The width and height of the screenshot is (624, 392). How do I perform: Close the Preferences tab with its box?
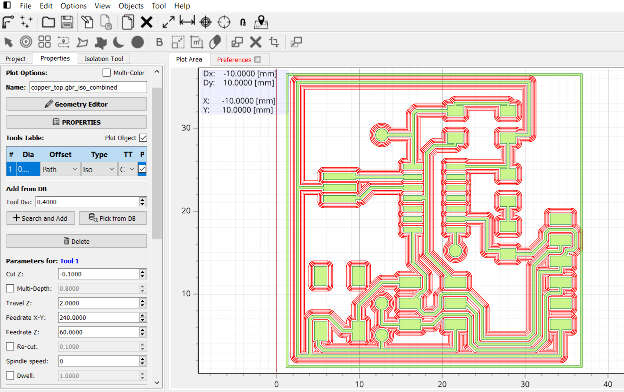pyautogui.click(x=257, y=59)
